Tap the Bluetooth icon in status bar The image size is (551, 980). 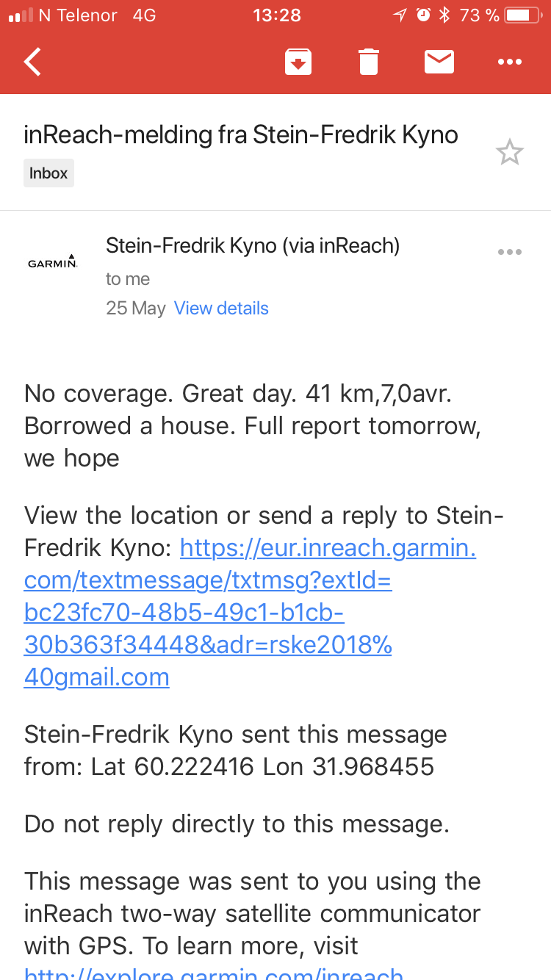coord(444,15)
